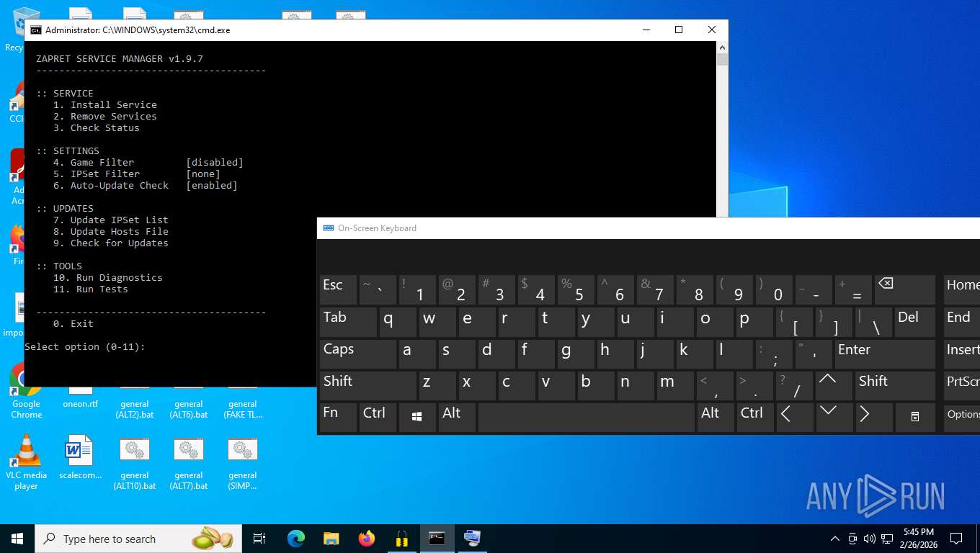Screen dimensions: 980x553
Task: Toggle right Shift key on On-Screen Keyboard
Action: tap(894, 386)
